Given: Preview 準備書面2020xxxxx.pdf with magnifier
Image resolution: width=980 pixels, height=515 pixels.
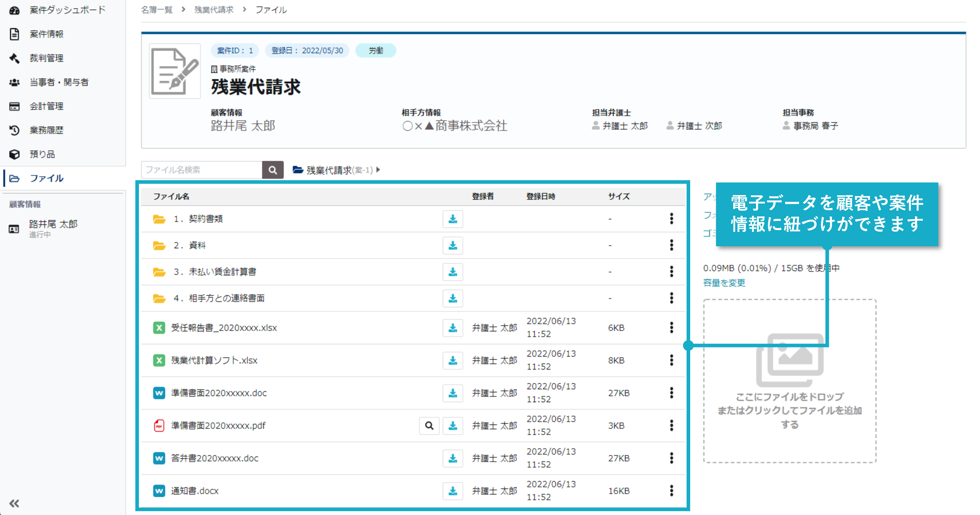Looking at the screenshot, I should tap(429, 426).
